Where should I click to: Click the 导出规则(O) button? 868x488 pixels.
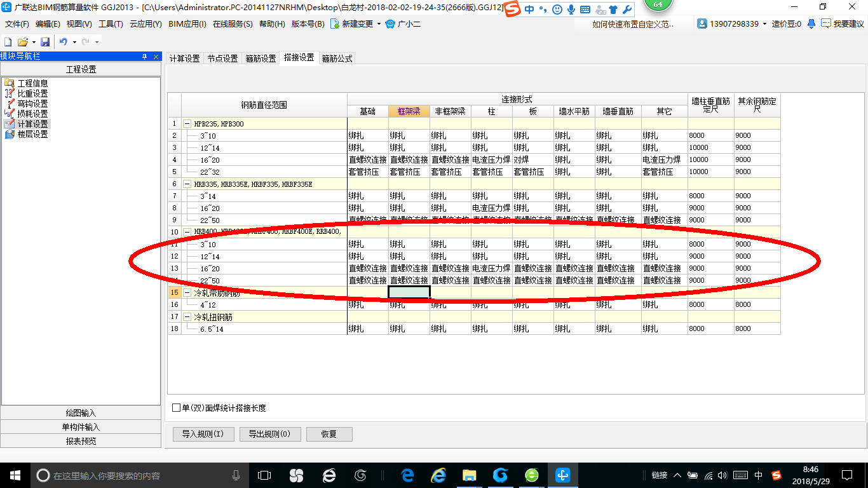(269, 435)
